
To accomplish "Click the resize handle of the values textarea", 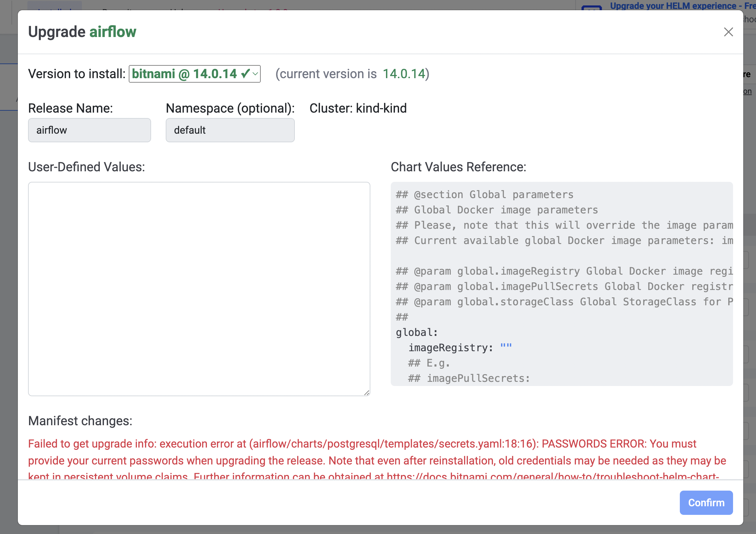I will (367, 393).
